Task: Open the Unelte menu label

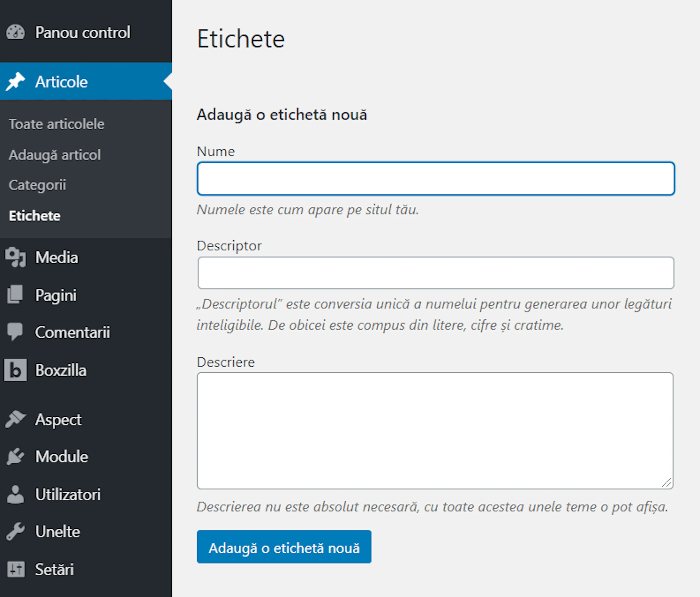Action: pyautogui.click(x=58, y=532)
